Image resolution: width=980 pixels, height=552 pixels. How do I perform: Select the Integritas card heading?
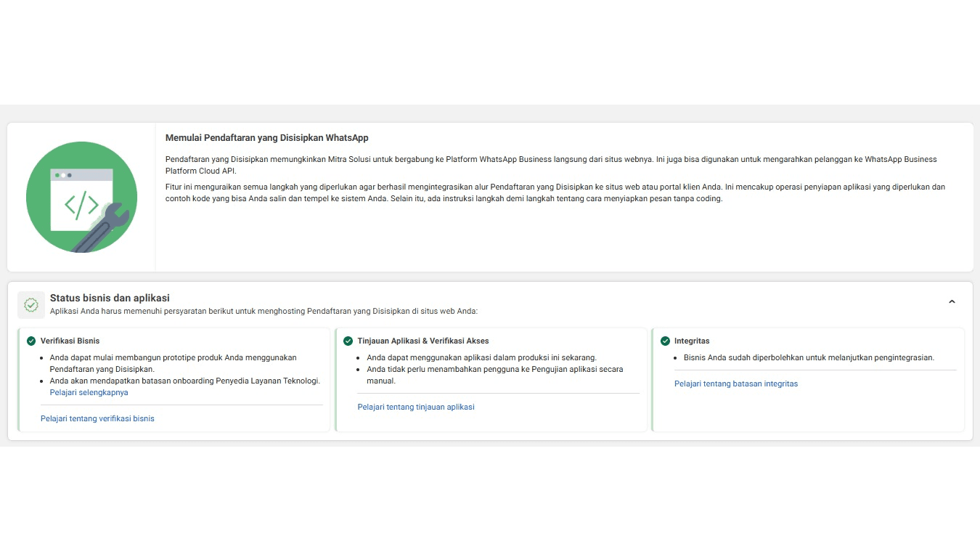click(692, 341)
